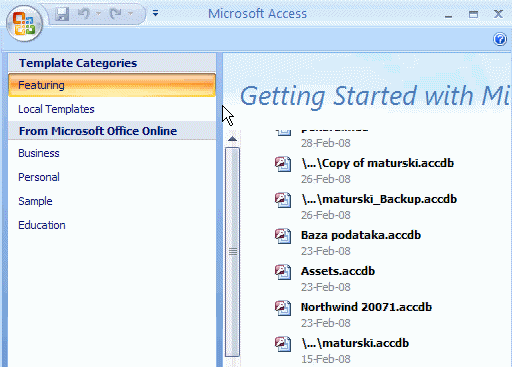Click the scroll up arrow of recent list

(232, 139)
